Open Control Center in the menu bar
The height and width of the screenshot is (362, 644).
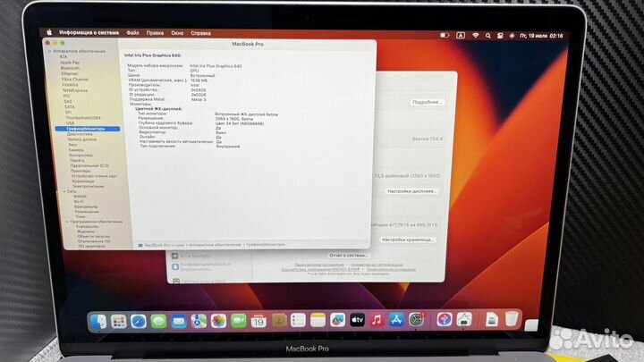click(x=500, y=36)
